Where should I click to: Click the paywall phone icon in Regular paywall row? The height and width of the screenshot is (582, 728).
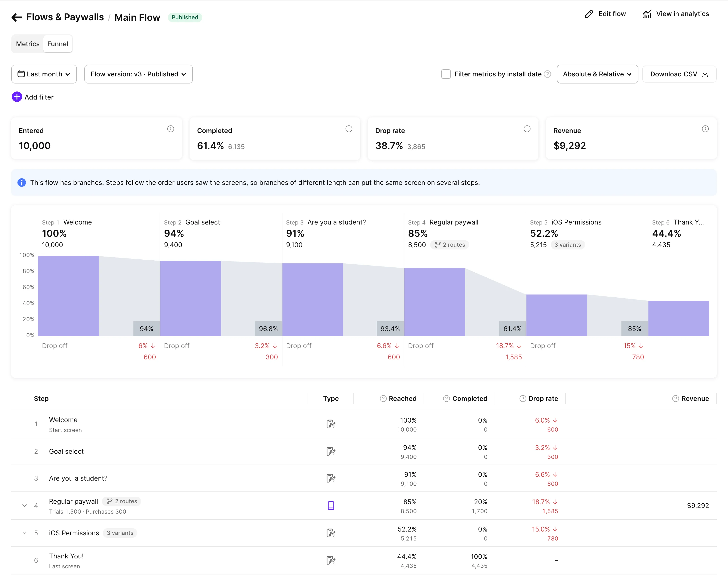point(331,506)
